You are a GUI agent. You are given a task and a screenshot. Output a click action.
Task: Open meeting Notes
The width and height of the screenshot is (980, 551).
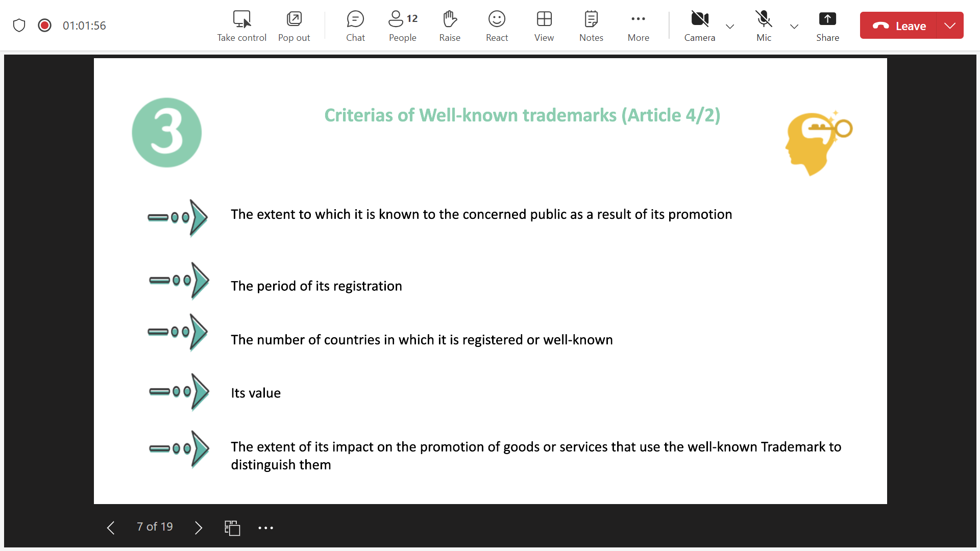tap(591, 26)
